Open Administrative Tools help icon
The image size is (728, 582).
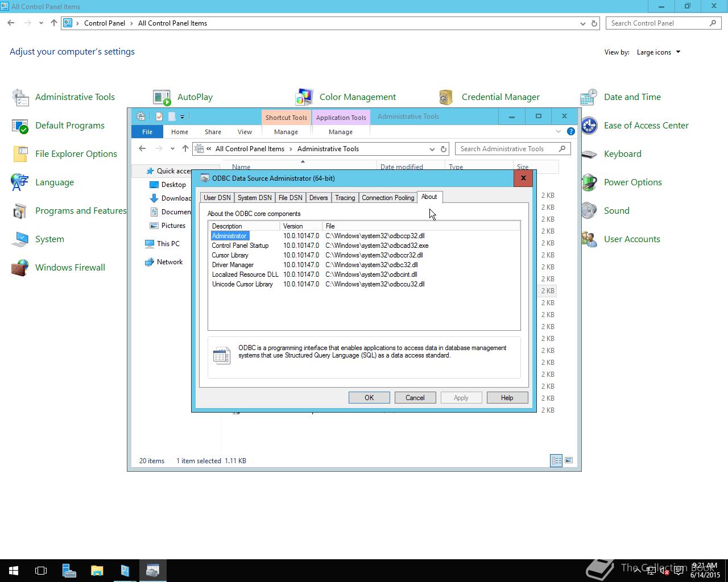[x=571, y=131]
